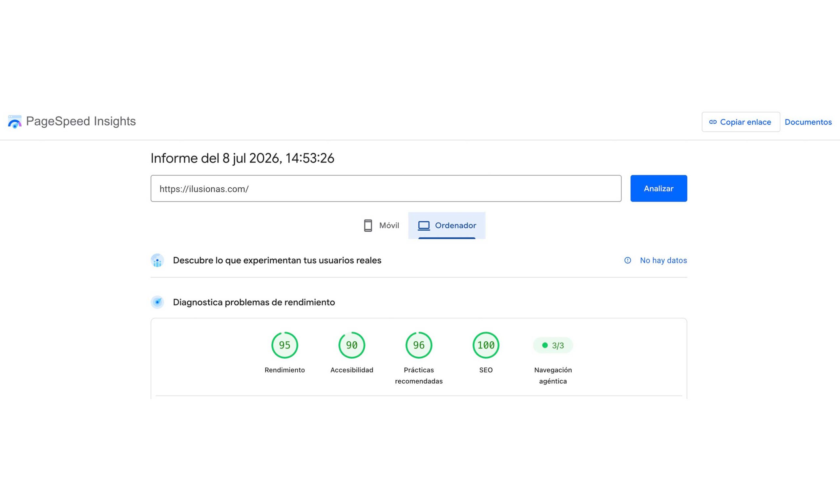Click the Navegación agéntica label
Screen dimensions: 840x504
tap(553, 376)
